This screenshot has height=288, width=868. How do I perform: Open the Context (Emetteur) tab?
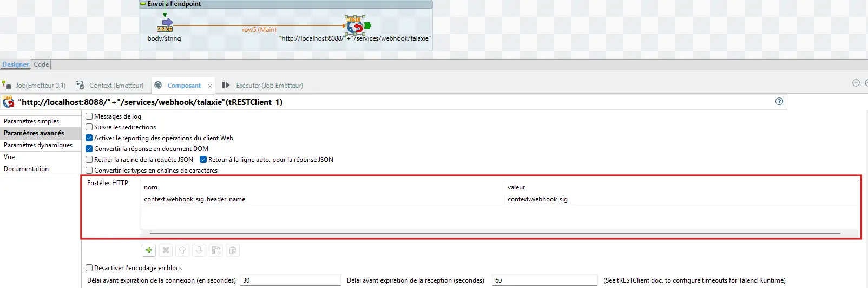(x=116, y=86)
